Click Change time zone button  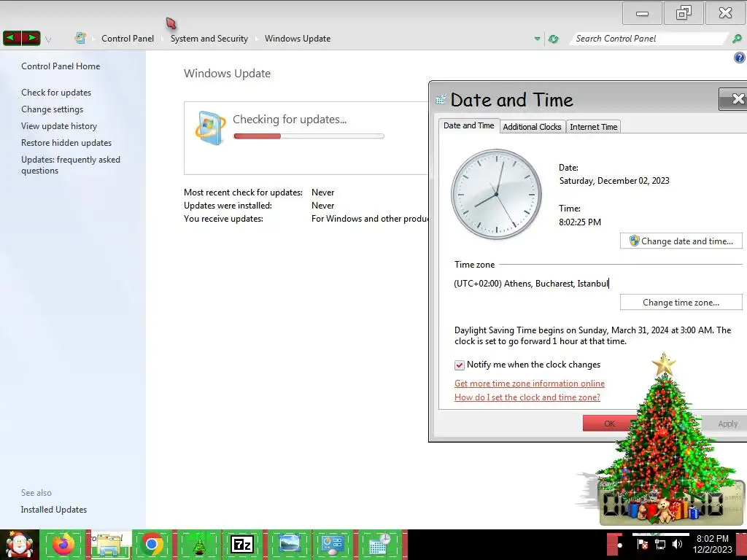[x=681, y=303]
